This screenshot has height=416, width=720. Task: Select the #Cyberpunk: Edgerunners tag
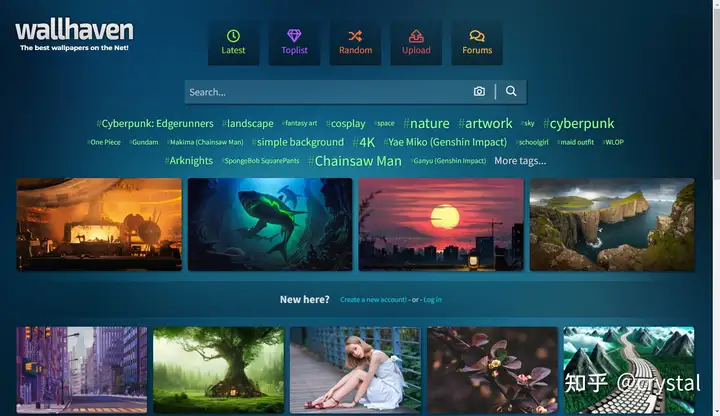pos(155,124)
